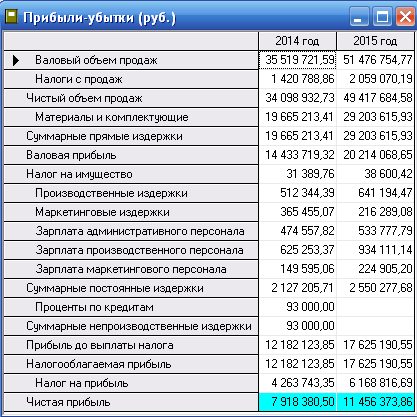The height and width of the screenshot is (417, 417).
Task: Click the cell with value 51 476 754,77
Action: (375, 60)
